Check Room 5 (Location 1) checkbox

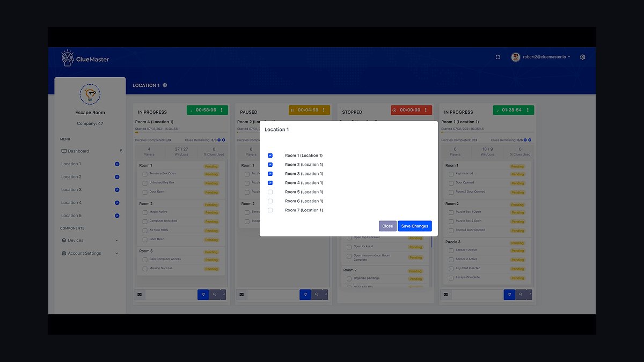[270, 192]
